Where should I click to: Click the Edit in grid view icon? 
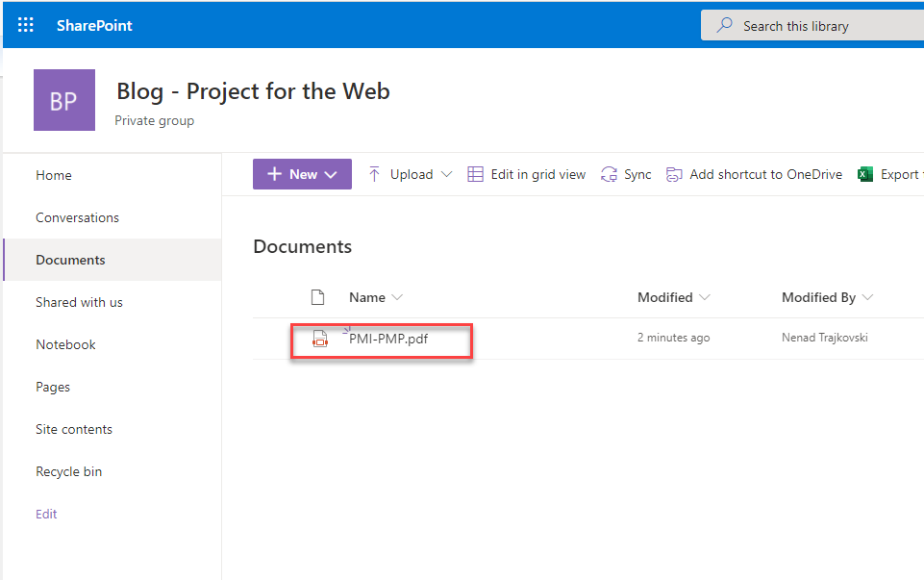click(x=475, y=174)
